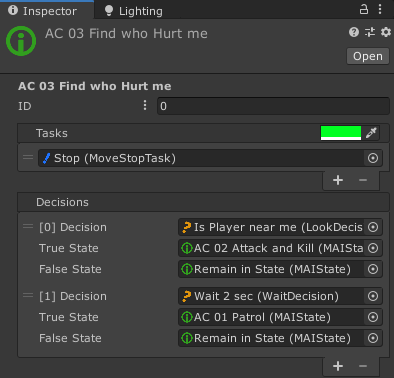Click the preset sliders icon

[x=370, y=32]
